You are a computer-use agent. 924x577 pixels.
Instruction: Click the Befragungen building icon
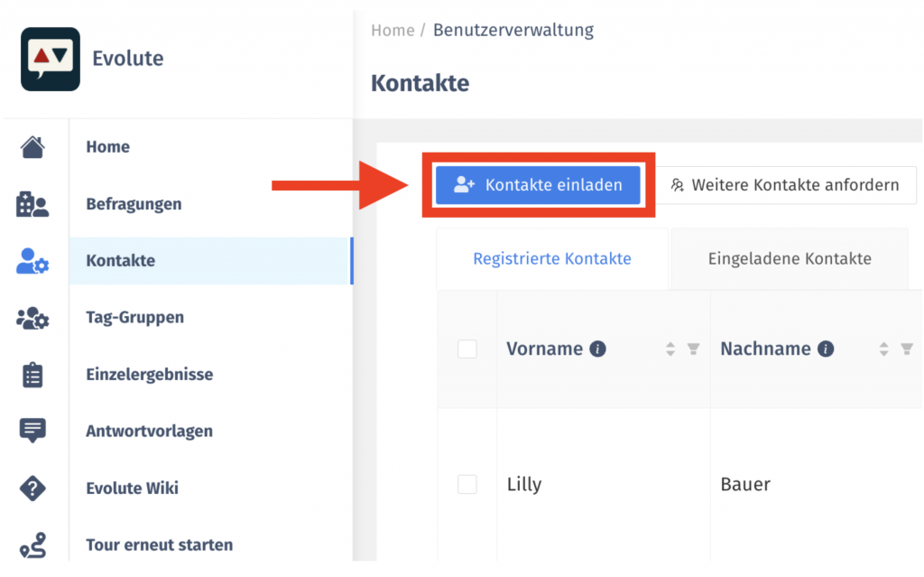[32, 205]
